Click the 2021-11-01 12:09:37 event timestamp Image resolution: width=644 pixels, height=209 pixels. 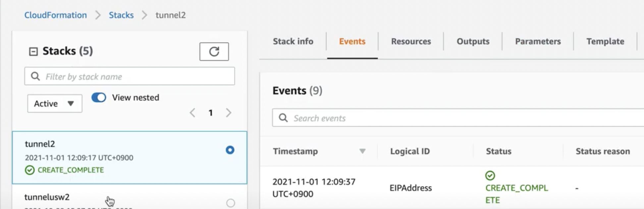(x=314, y=188)
